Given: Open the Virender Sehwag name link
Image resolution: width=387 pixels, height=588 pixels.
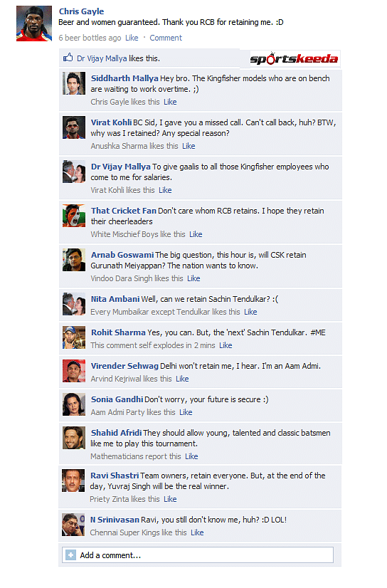Looking at the screenshot, I should (x=124, y=366).
